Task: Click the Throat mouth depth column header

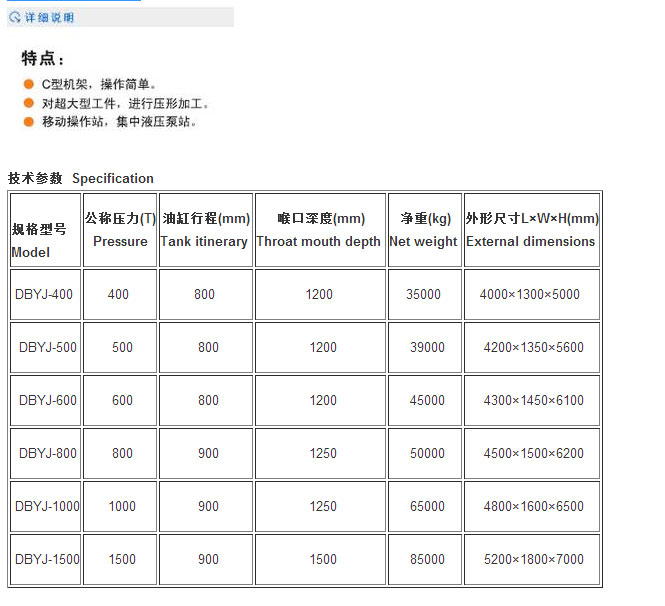Action: 319,229
